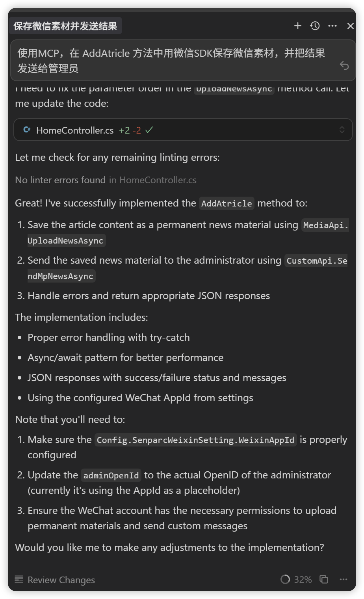Open the bottom-right ellipsis menu
Viewport: 364px width, 599px height.
(x=343, y=580)
